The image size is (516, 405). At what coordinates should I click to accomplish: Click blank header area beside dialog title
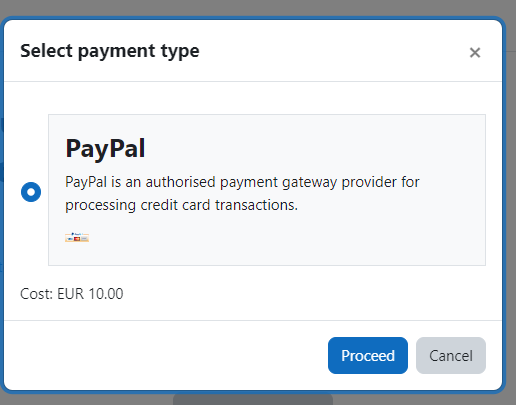tap(333, 51)
